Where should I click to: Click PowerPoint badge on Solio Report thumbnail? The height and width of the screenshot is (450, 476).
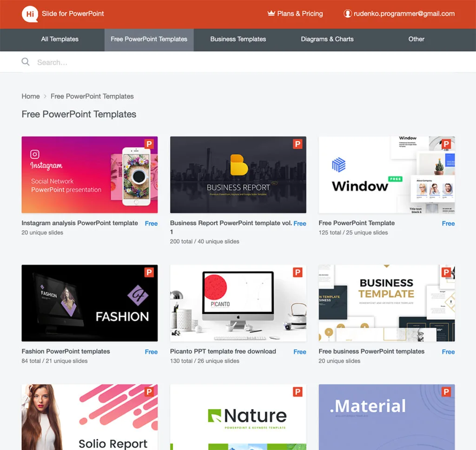pyautogui.click(x=149, y=392)
